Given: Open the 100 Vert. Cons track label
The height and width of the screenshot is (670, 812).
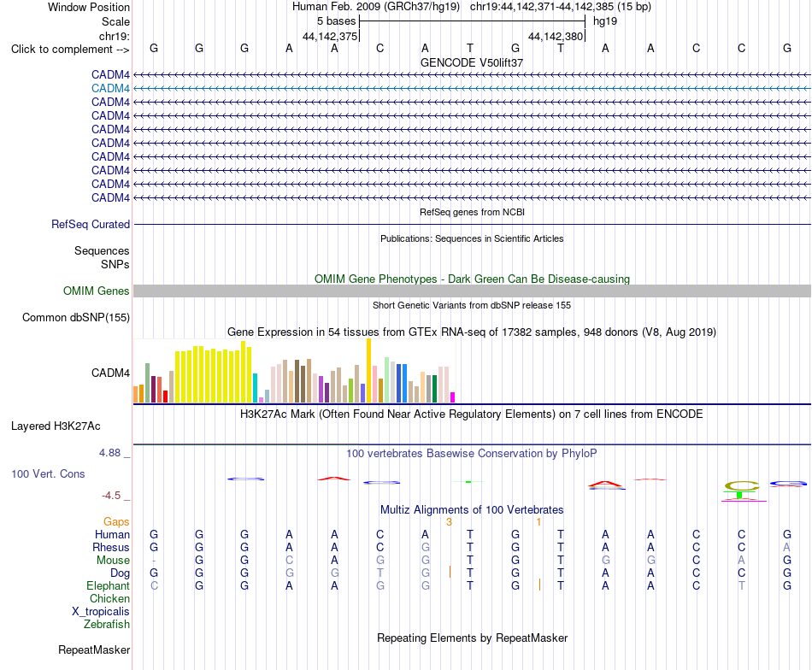Looking at the screenshot, I should (48, 473).
